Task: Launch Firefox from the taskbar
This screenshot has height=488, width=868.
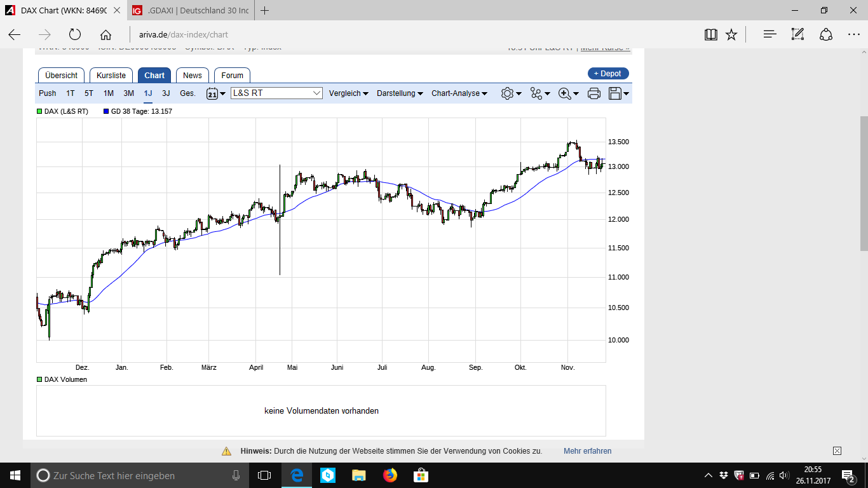Action: click(390, 475)
